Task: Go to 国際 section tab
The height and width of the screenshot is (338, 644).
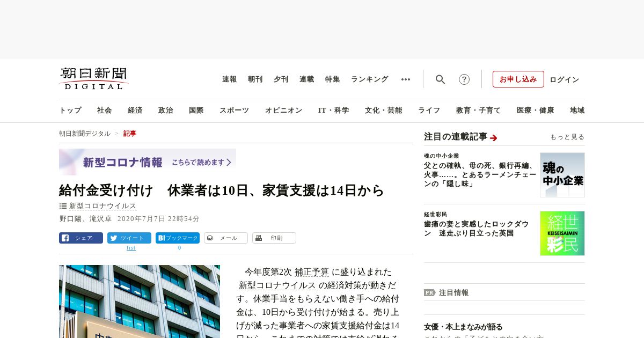Action: click(x=196, y=111)
